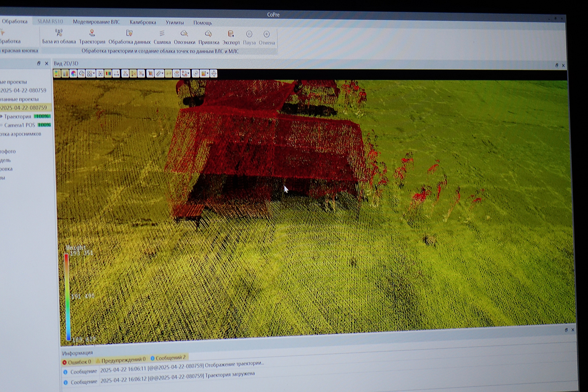Expand the Траектория tree item

point(2,116)
